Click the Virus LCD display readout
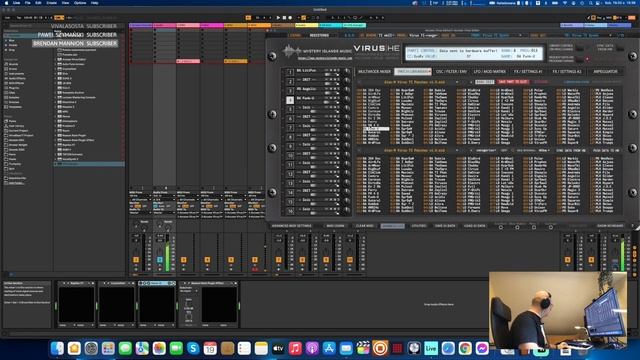Image resolution: width=640 pixels, height=360 pixels. (x=473, y=53)
